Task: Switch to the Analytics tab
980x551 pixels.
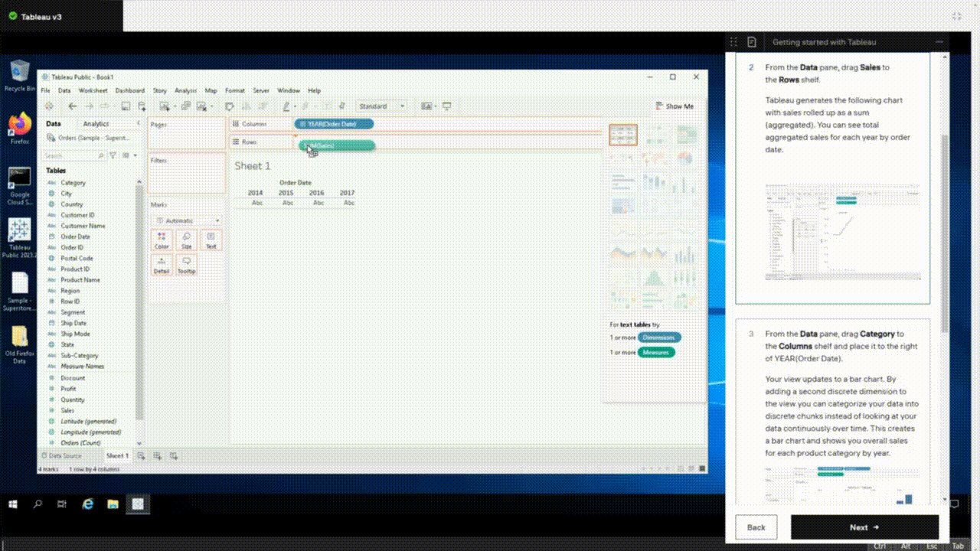Action: click(x=96, y=123)
